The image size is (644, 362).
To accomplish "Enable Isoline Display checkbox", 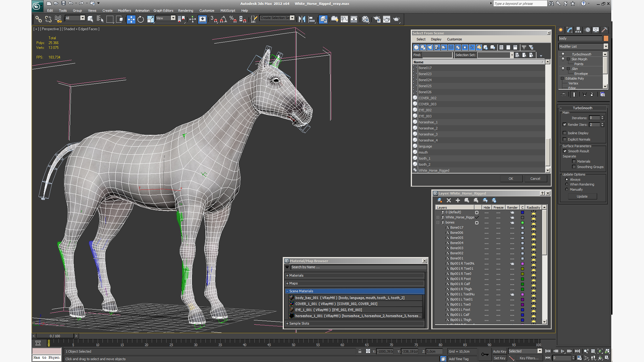I will (565, 133).
